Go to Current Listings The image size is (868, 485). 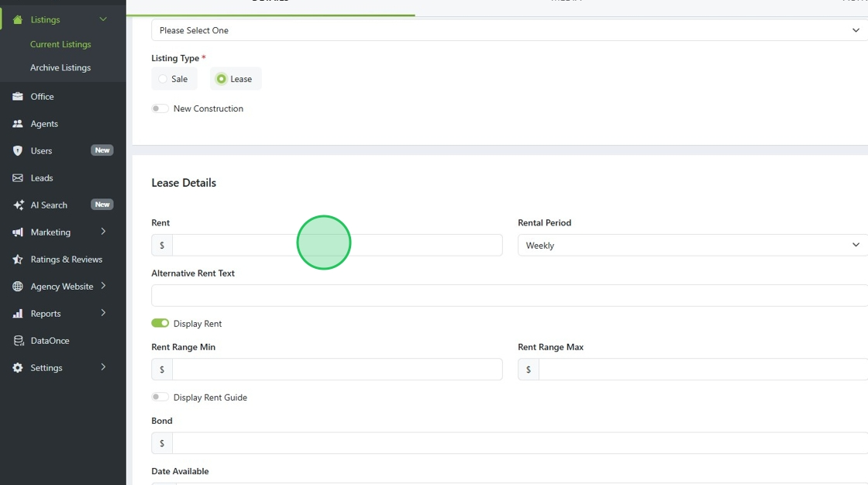[x=60, y=45]
